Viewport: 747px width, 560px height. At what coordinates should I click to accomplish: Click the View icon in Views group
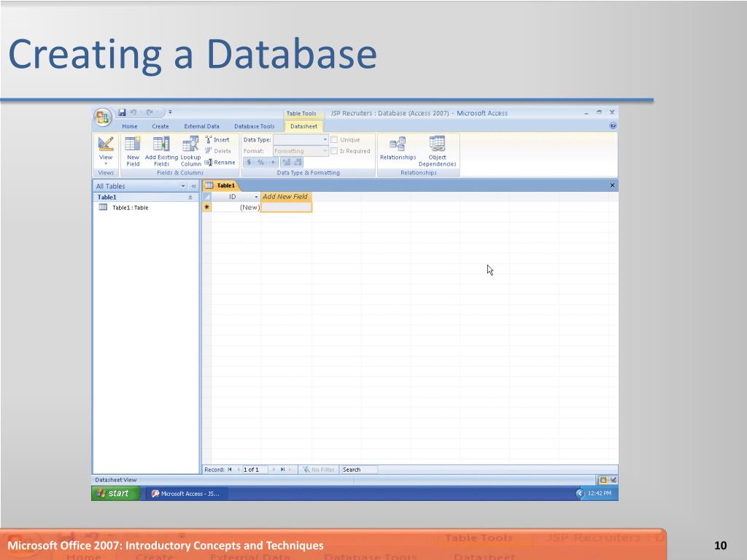coord(106,144)
